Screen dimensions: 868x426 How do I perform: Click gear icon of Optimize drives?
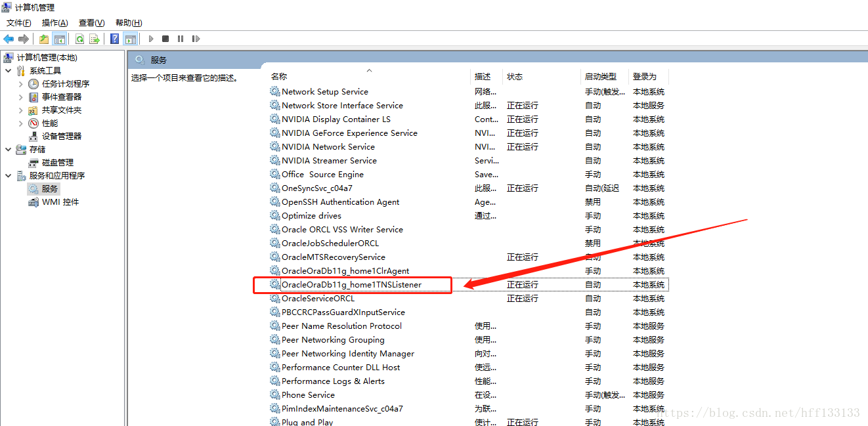pyautogui.click(x=275, y=215)
